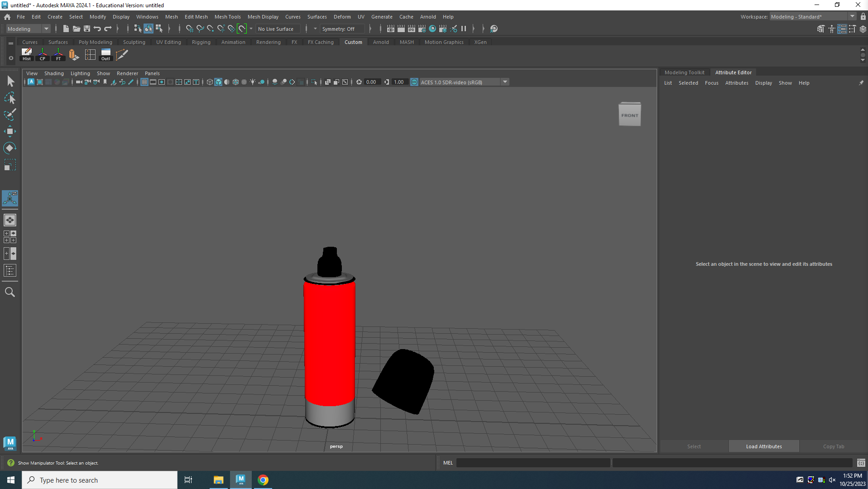Select the Scale tool in toolbox
The width and height of the screenshot is (868, 489).
click(10, 165)
